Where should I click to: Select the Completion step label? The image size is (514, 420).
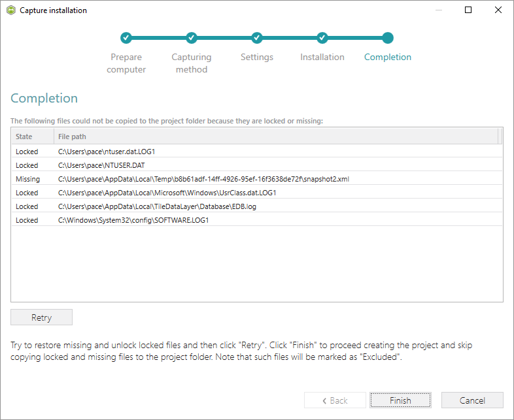(x=388, y=57)
